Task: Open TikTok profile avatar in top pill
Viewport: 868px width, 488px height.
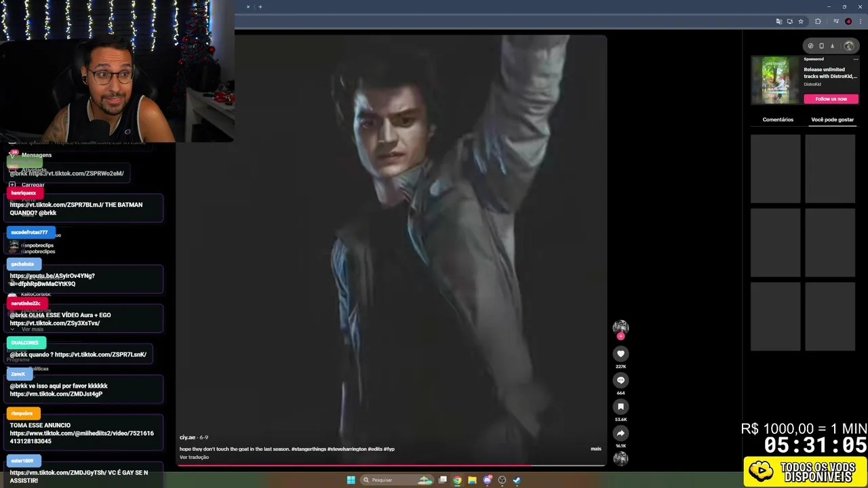Action: [848, 46]
